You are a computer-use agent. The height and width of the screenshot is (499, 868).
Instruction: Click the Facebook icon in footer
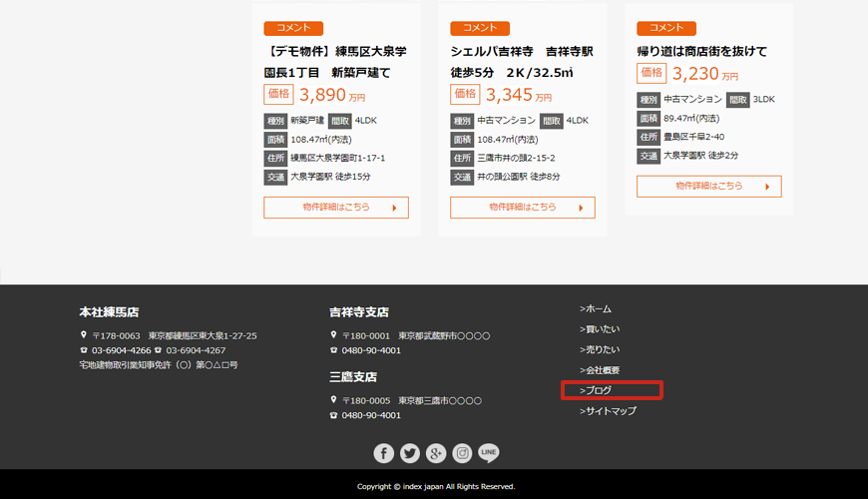tap(384, 454)
